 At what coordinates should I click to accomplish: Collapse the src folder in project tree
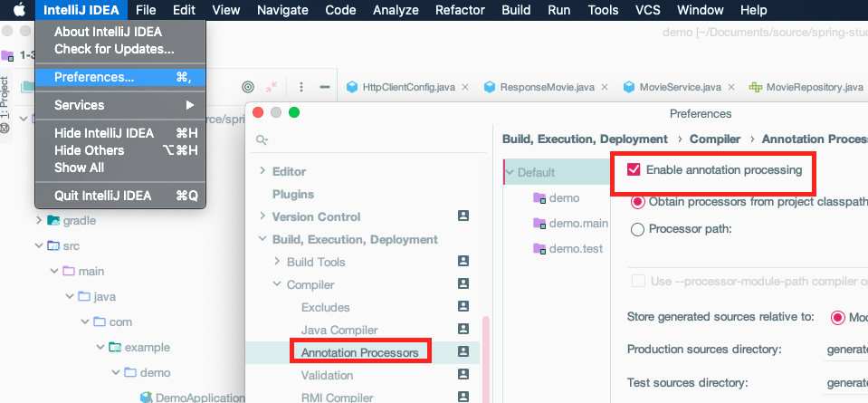click(39, 245)
